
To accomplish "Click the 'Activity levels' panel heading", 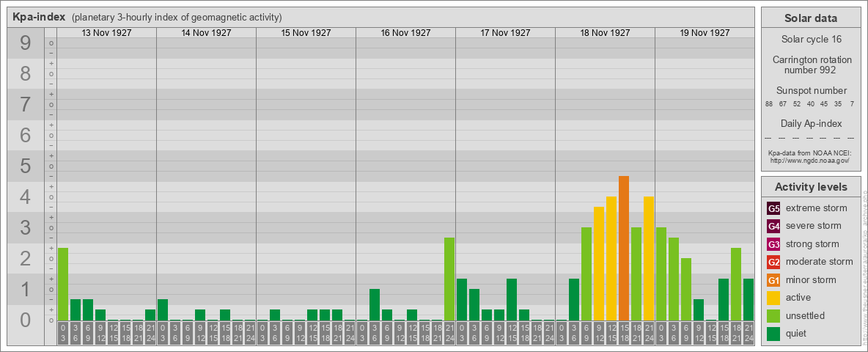I will click(810, 187).
